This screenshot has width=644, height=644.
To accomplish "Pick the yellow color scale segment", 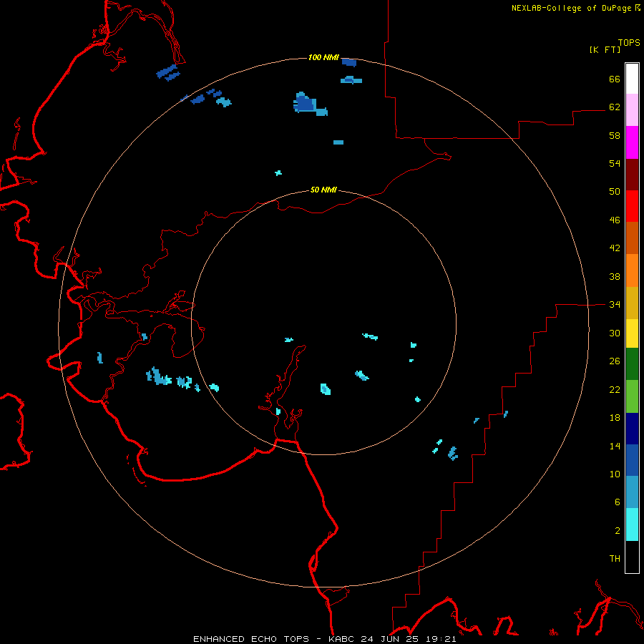I will tap(632, 333).
